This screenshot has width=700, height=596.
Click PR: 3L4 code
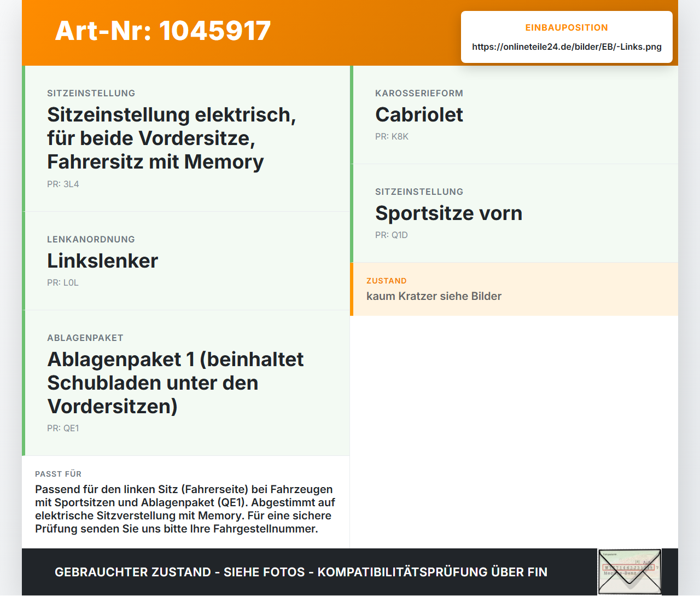(x=63, y=184)
